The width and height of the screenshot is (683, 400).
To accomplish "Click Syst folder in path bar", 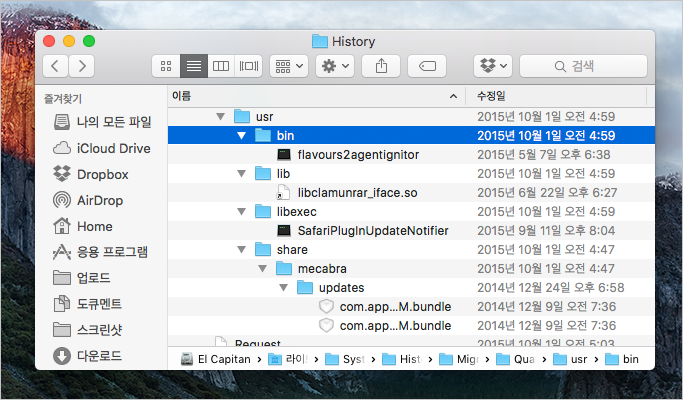I will 345,359.
